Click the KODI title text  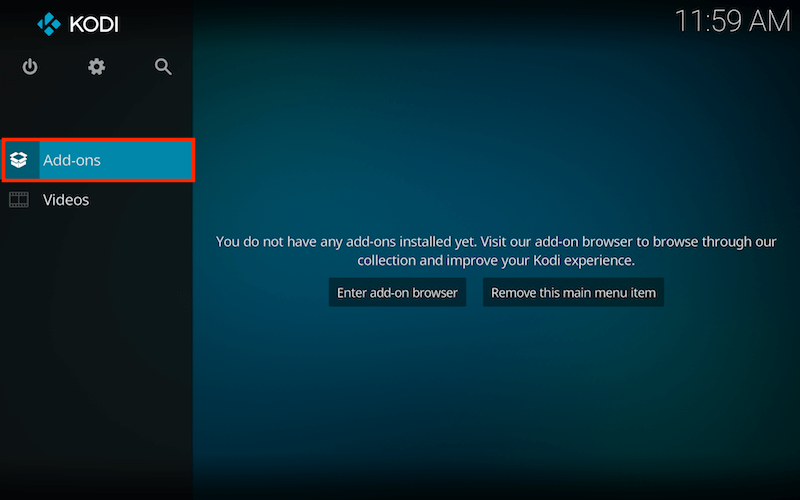point(94,24)
